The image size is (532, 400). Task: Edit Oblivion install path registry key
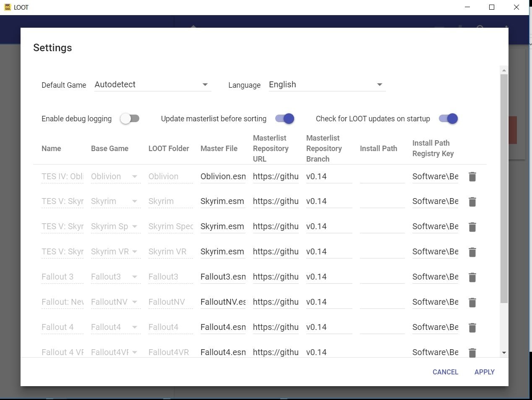[435, 176]
